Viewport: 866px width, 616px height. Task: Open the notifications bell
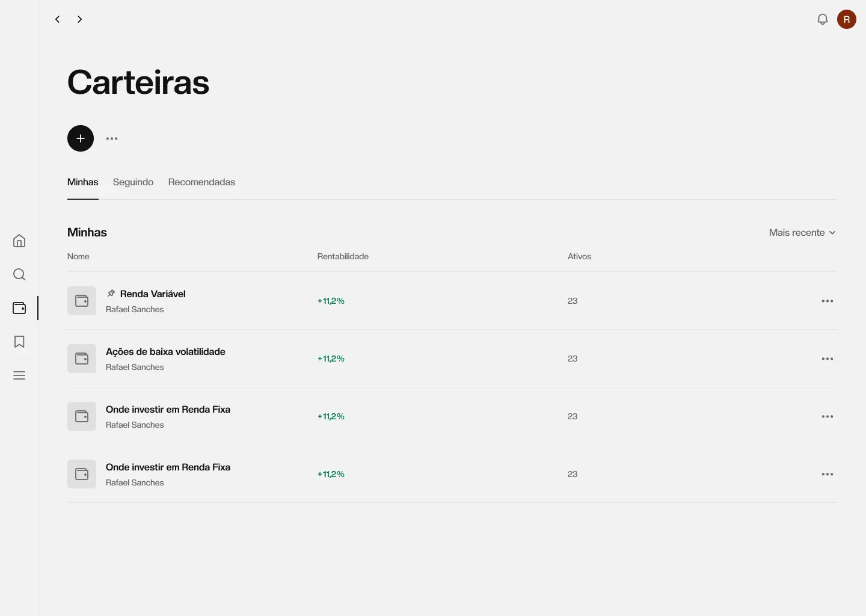pos(822,19)
